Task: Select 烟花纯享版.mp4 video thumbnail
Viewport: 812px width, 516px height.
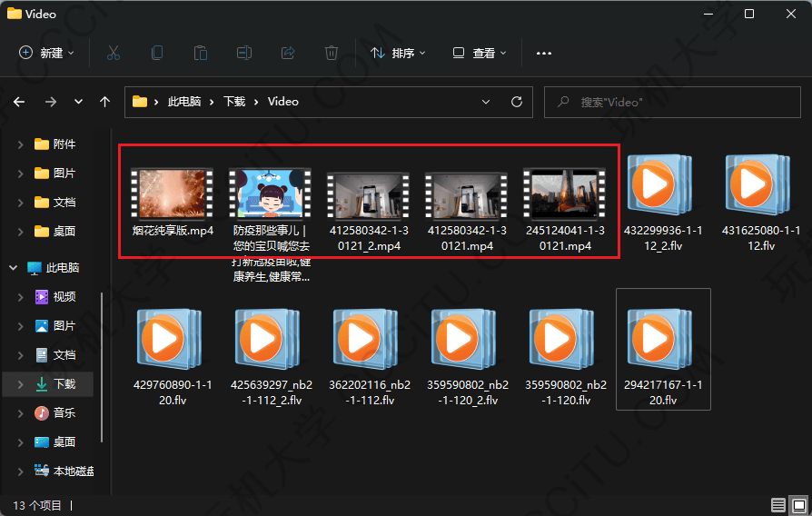Action: tap(172, 193)
